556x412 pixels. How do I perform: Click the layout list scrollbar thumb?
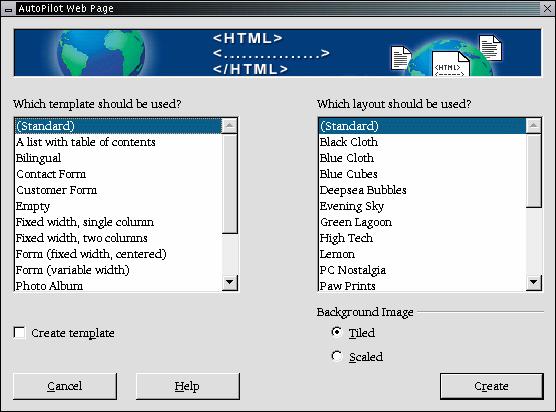(x=533, y=171)
